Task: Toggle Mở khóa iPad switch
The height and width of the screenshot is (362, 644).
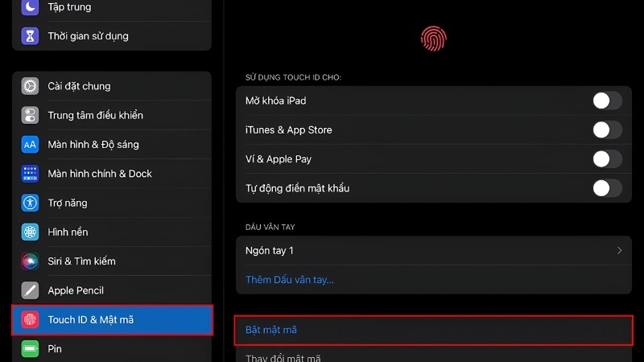Action: (607, 101)
